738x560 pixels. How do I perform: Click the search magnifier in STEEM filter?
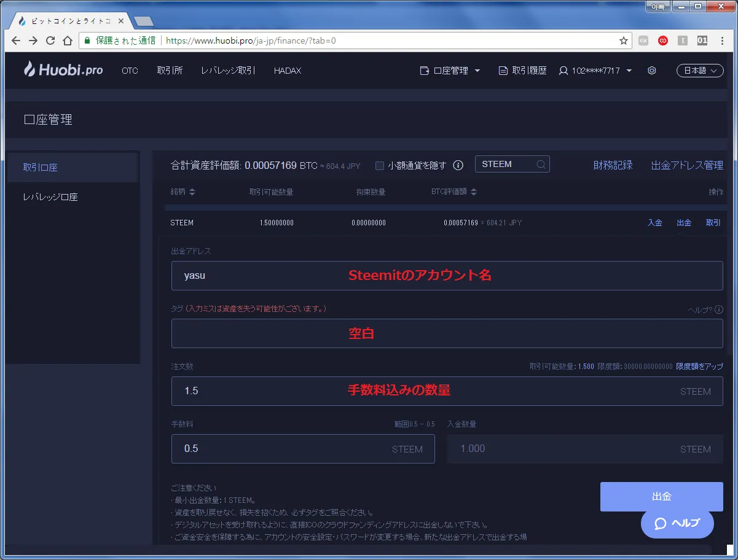tap(541, 165)
